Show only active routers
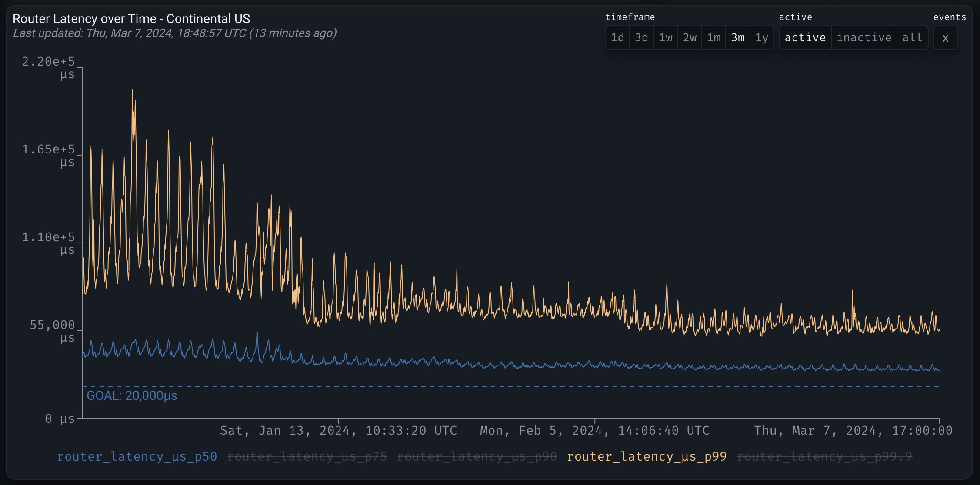The width and height of the screenshot is (980, 485). [805, 38]
